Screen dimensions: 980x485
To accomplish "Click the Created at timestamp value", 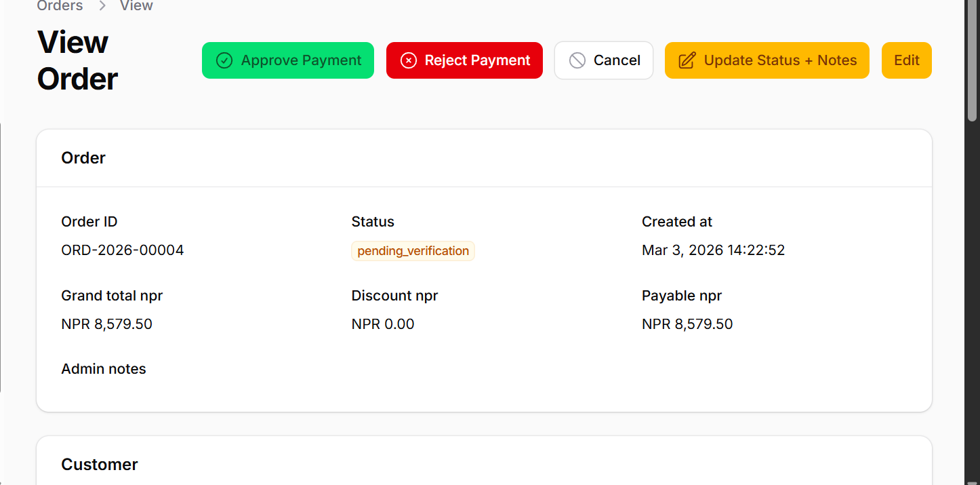I will [x=713, y=250].
